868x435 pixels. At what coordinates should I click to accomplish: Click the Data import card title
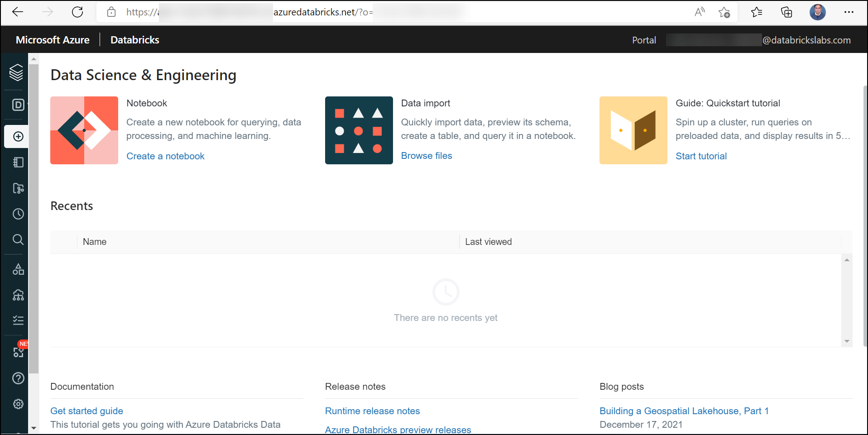tap(426, 103)
